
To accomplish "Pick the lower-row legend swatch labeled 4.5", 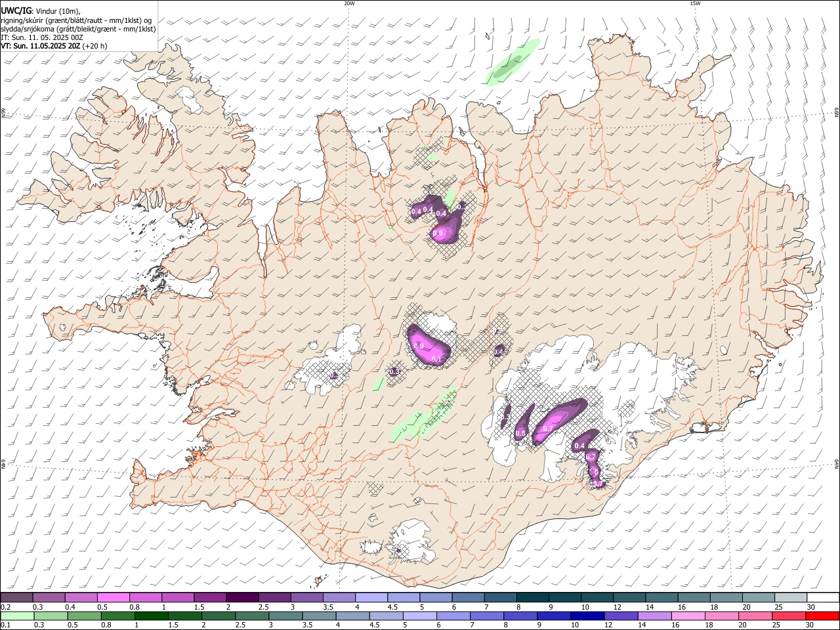I will [x=385, y=616].
